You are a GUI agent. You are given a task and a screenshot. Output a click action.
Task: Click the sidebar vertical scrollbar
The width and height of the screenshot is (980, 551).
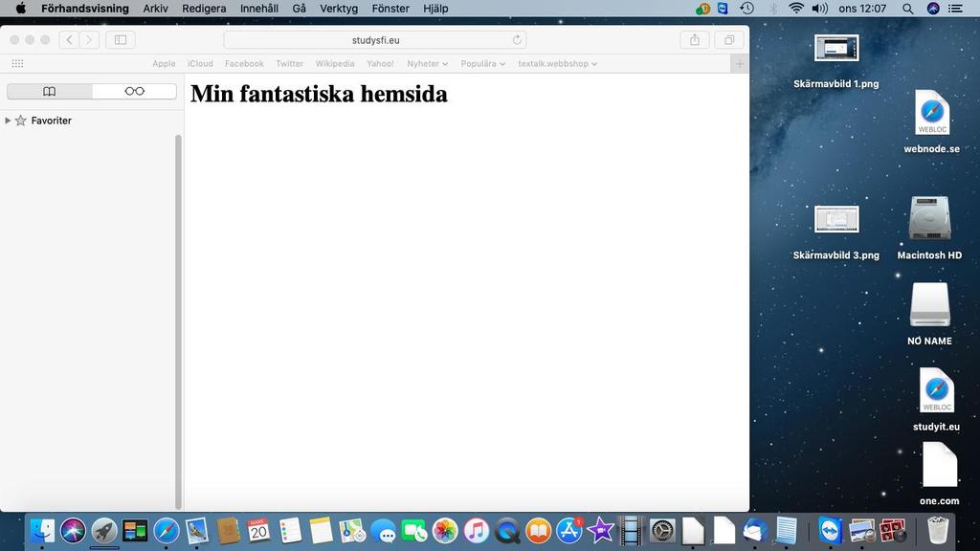178,321
